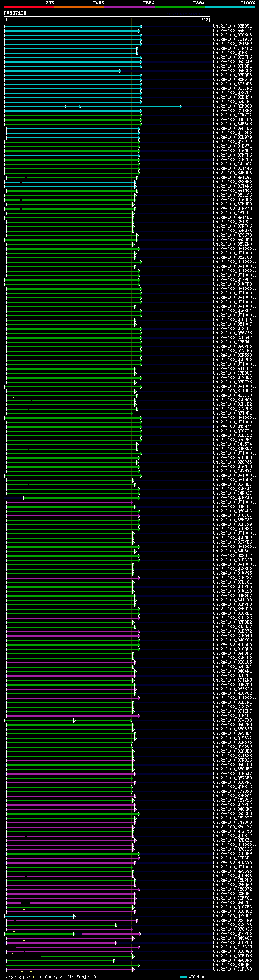This screenshot has height=980, width=259.
Task: Select the UniRef100_B8BH90 label
Action: (232, 97)
